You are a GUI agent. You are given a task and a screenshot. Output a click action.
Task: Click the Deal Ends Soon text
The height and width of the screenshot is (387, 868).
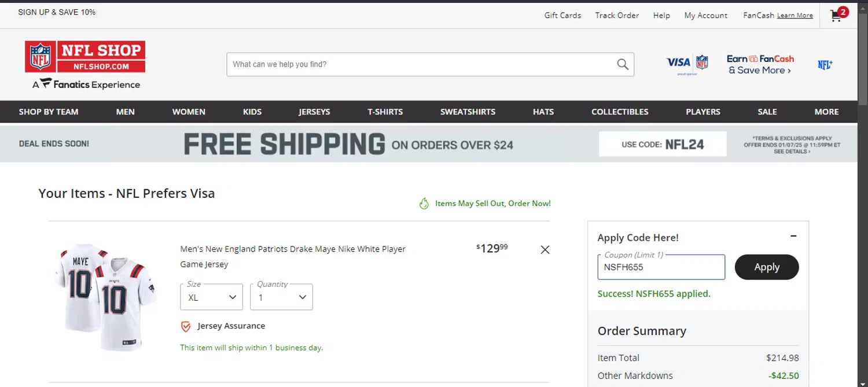click(x=54, y=144)
